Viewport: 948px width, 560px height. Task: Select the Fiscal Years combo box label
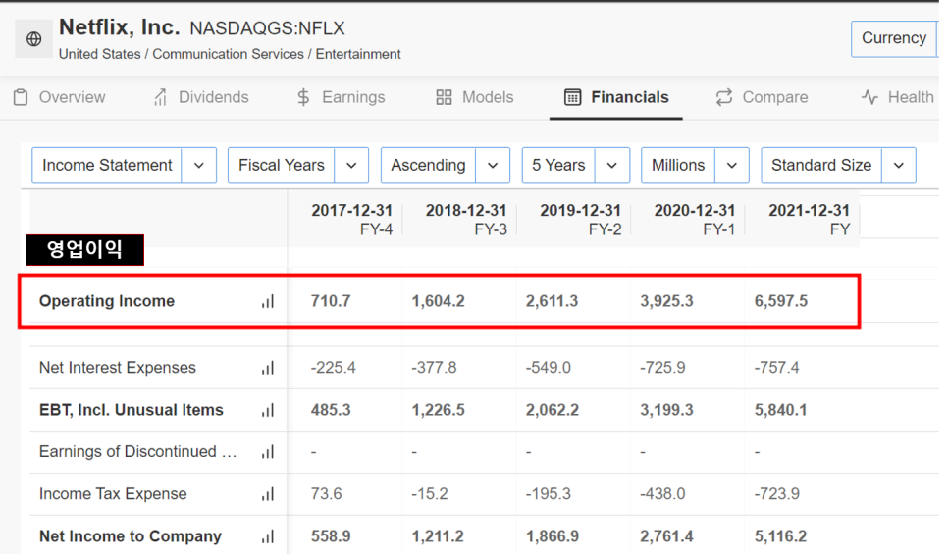(281, 166)
